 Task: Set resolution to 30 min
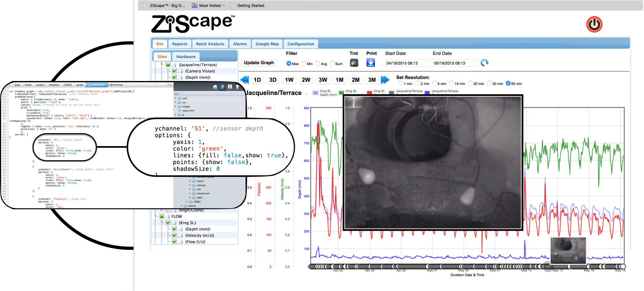489,83
